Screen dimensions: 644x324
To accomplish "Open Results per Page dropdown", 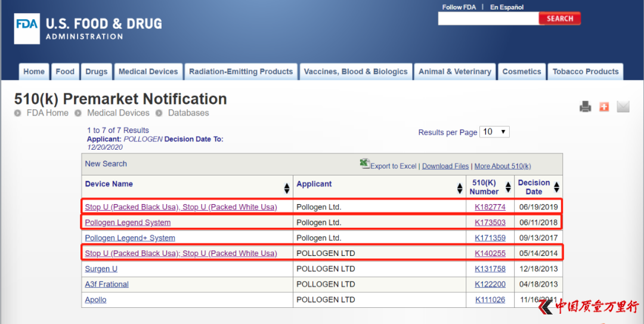I will (494, 132).
